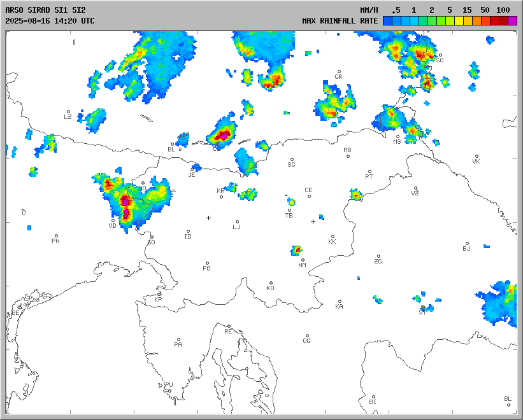Click the MB city marker on map
Viewport: 523px width, 420px height.
click(348, 156)
